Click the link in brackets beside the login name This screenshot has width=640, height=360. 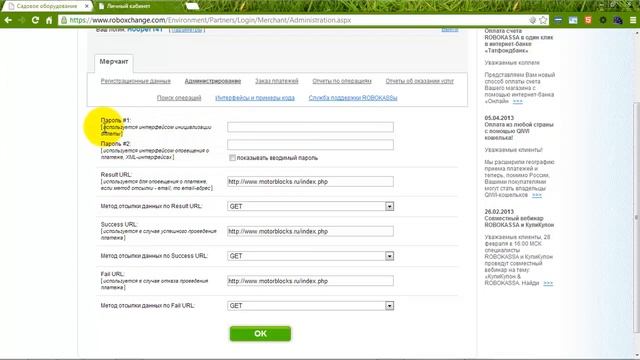187,30
